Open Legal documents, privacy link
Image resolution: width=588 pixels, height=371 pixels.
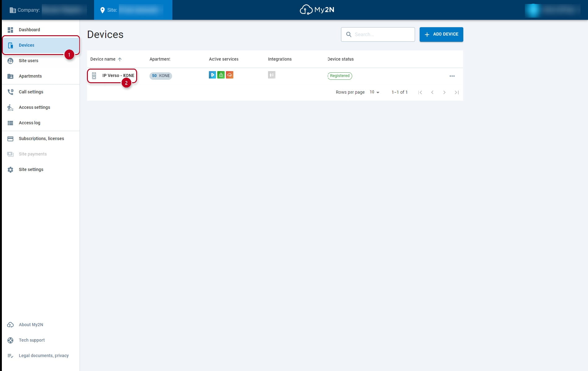[x=44, y=356]
